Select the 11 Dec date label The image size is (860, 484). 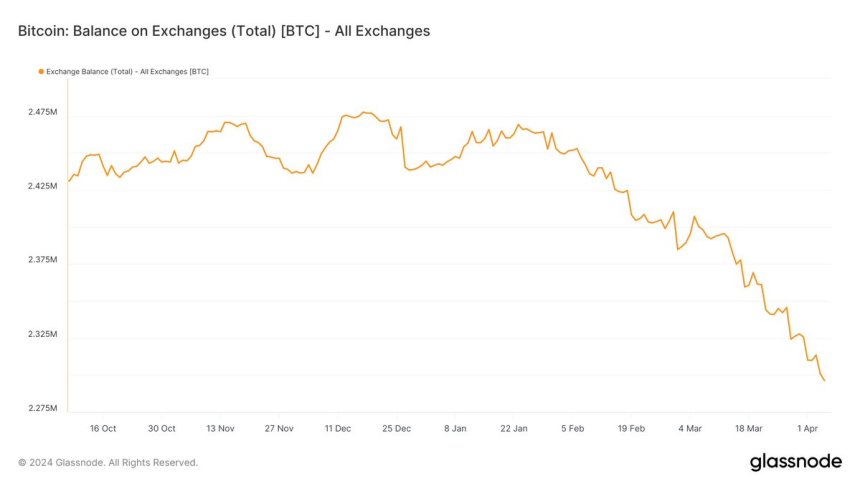pos(337,428)
